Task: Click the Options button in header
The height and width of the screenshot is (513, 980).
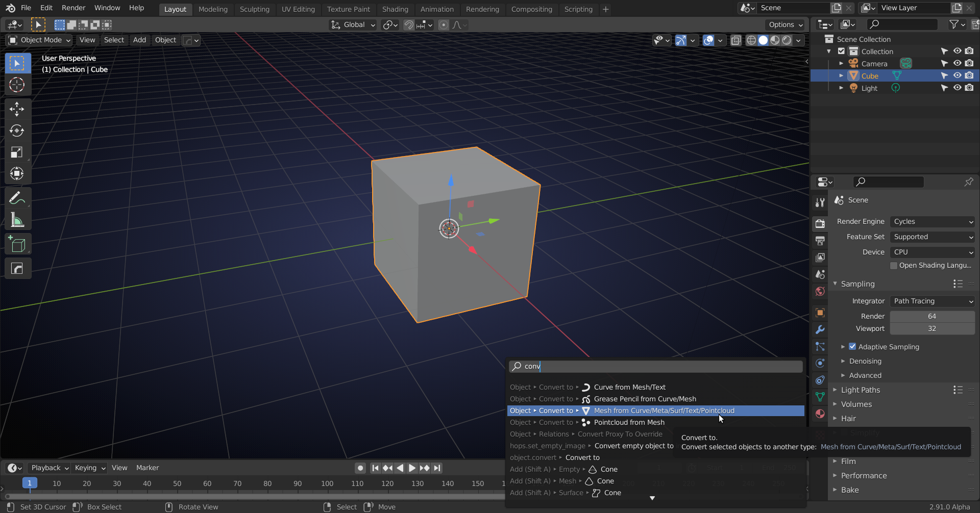Action: [785, 24]
